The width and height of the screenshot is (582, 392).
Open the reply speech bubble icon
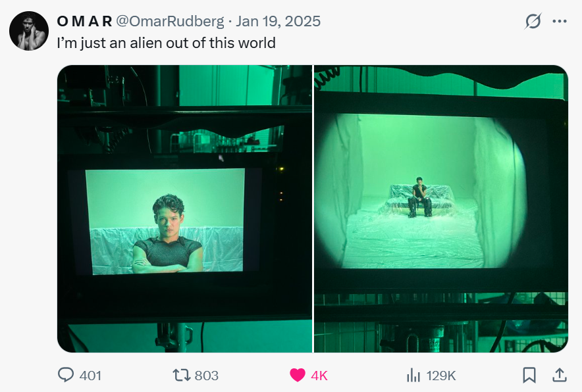[x=66, y=374]
